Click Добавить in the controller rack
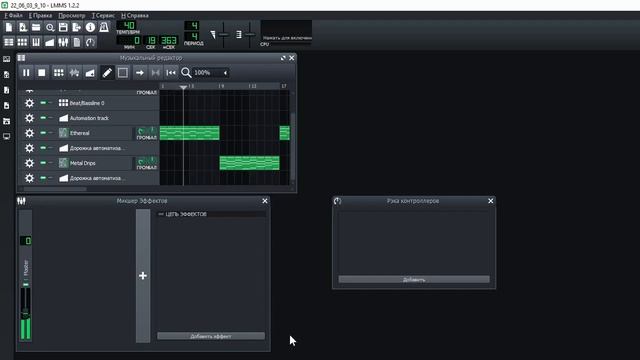 [414, 280]
